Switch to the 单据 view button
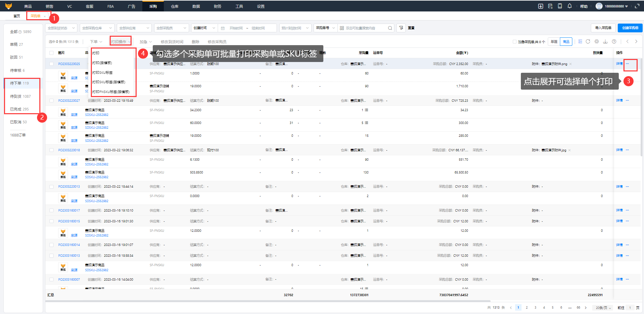This screenshot has height=314, width=644. pos(554,42)
